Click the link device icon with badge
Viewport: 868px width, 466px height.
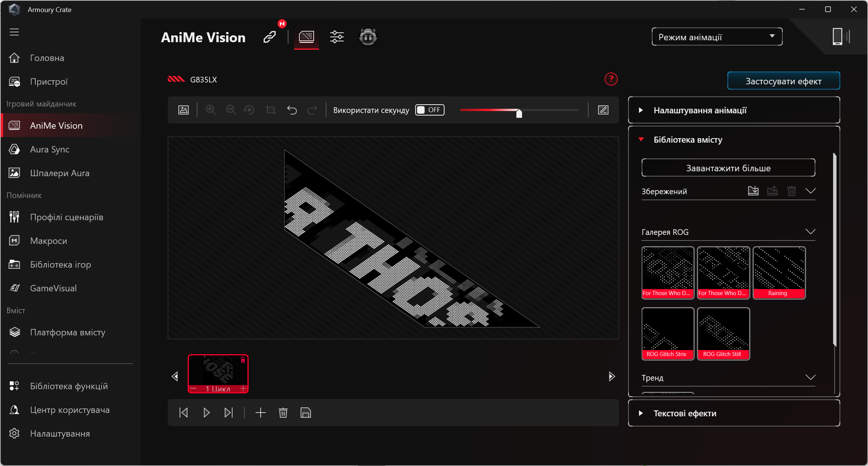pyautogui.click(x=270, y=37)
